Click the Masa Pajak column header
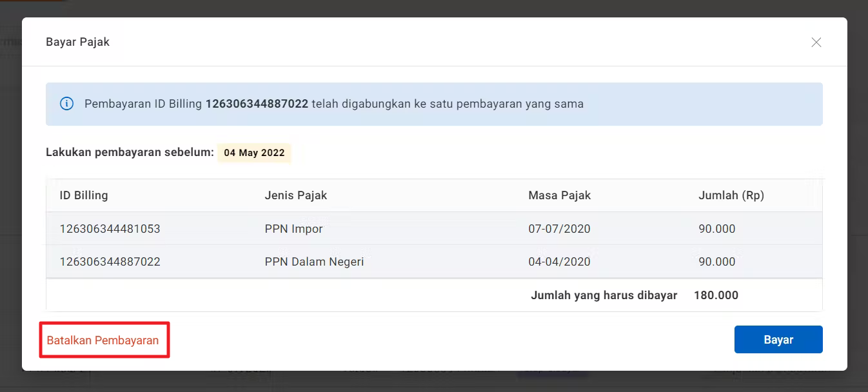 click(559, 195)
